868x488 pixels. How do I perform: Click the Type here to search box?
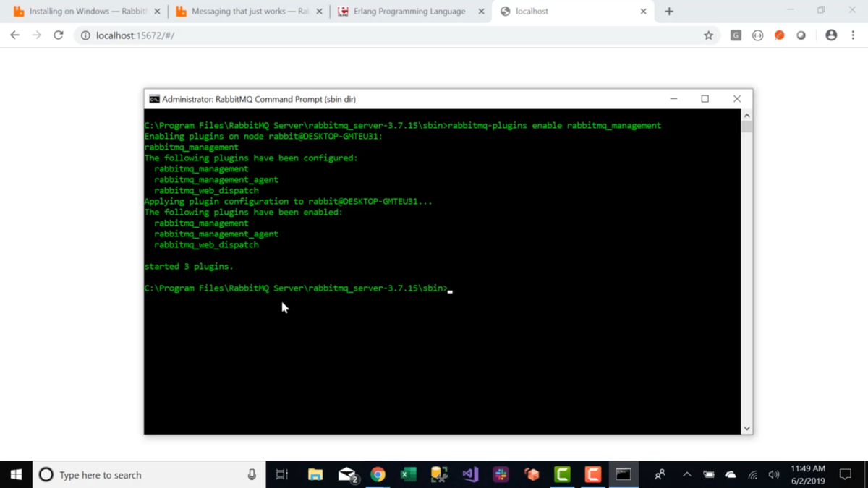(x=148, y=475)
